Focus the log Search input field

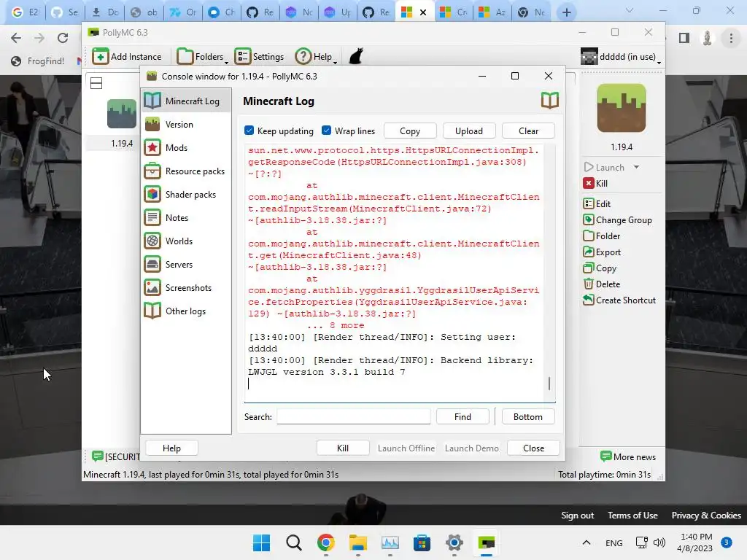pyautogui.click(x=354, y=416)
